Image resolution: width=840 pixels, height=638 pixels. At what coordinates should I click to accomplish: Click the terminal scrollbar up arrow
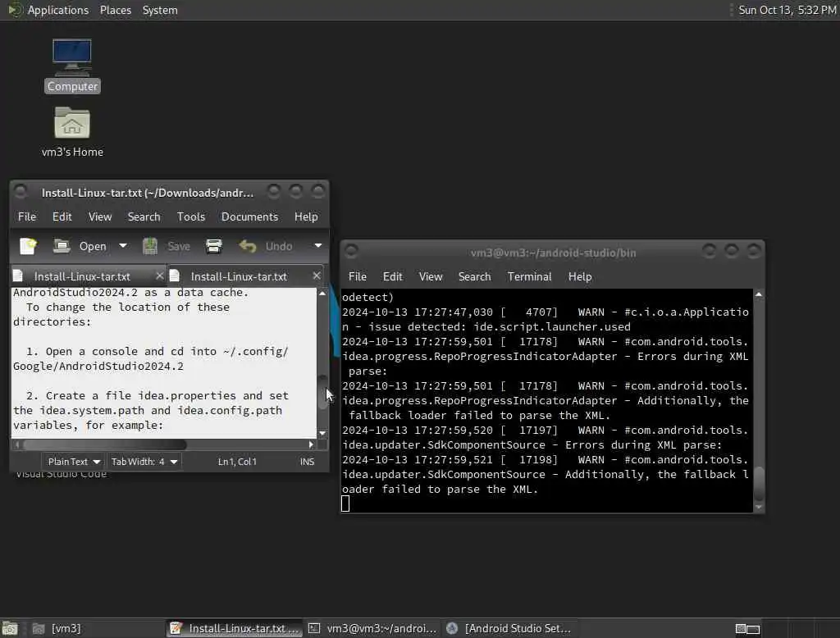pos(759,294)
